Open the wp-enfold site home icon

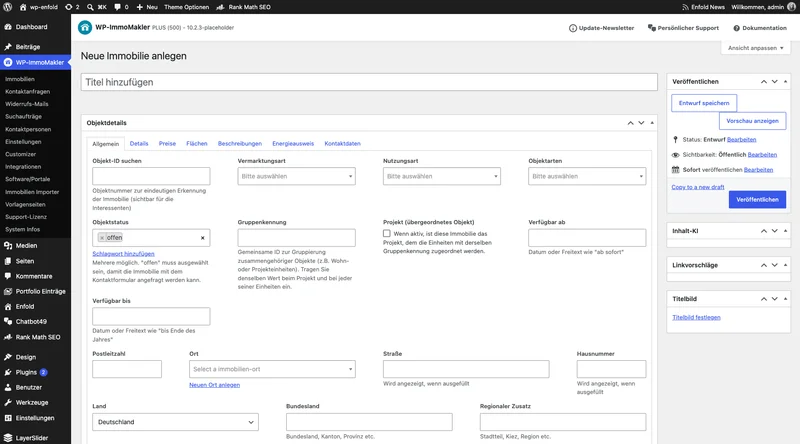pyautogui.click(x=23, y=7)
